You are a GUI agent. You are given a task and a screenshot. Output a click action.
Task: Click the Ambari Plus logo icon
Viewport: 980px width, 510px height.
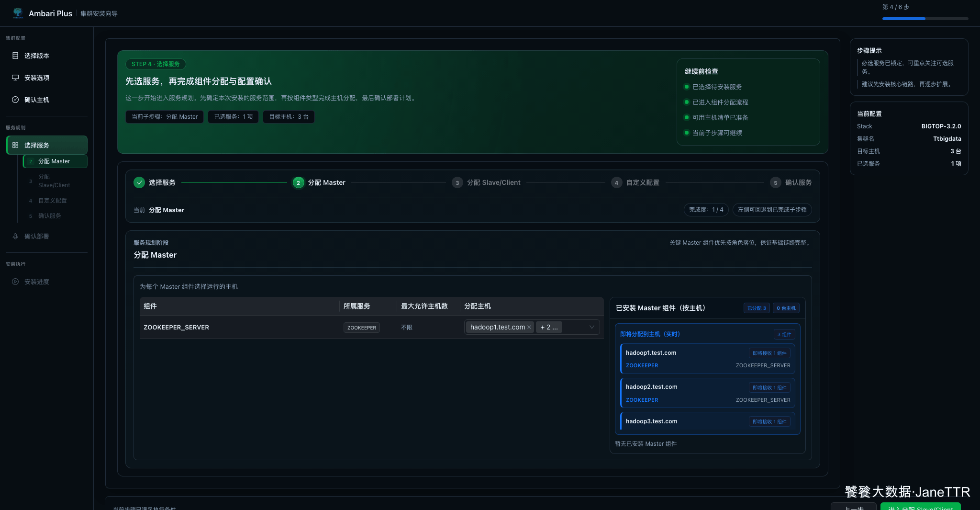point(18,13)
